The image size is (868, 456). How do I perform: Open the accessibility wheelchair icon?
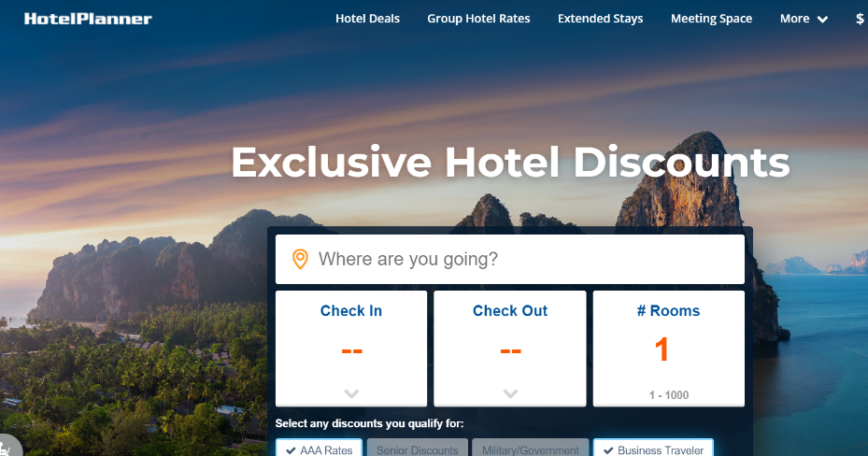coord(7,448)
